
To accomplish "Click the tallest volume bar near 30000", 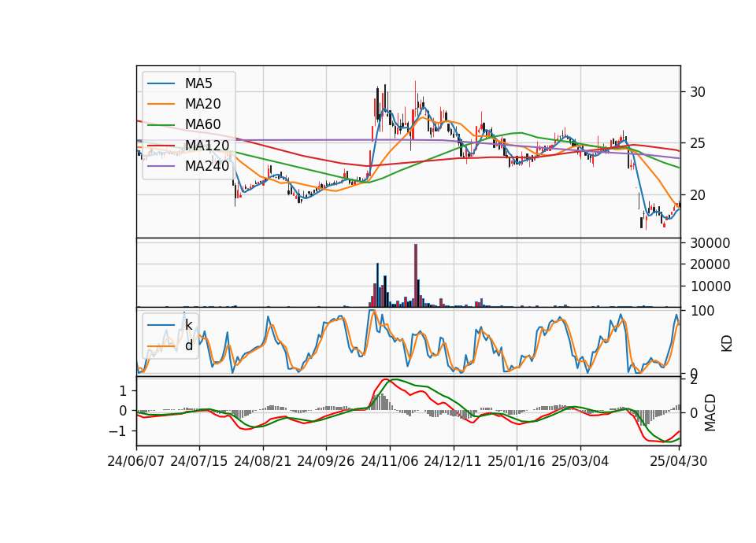I will coord(416,275).
